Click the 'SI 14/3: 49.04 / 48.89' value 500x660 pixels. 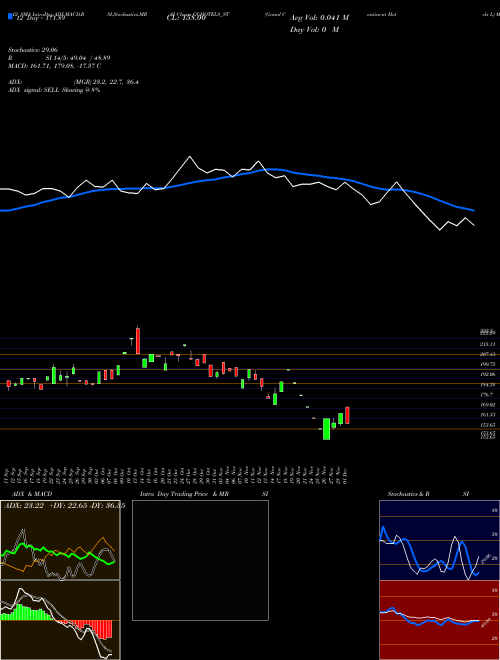point(78,58)
